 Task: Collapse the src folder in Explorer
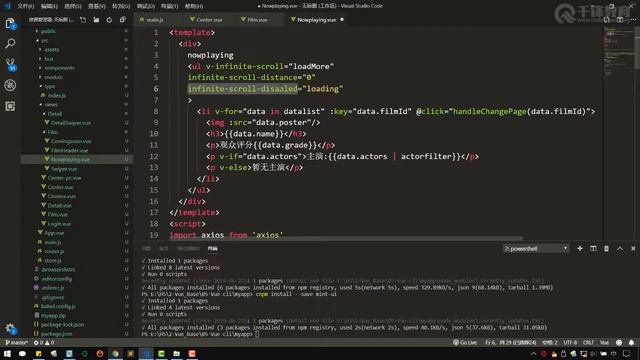[x=44, y=40]
